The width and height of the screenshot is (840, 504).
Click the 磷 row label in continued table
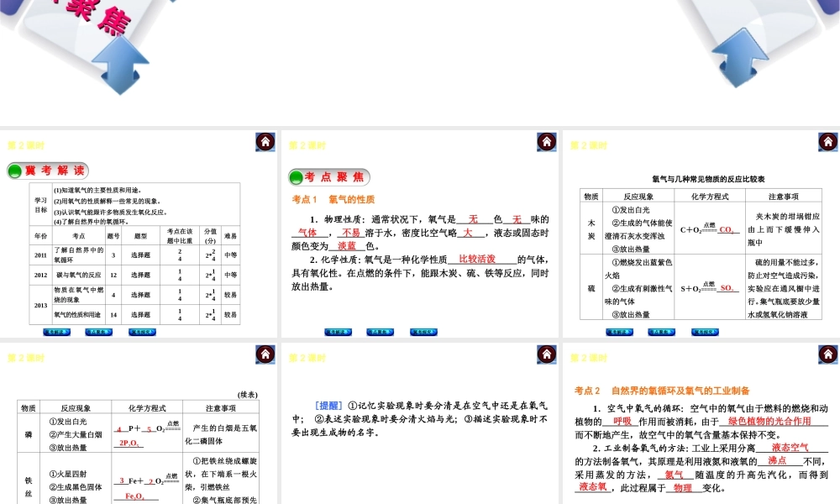[29, 433]
